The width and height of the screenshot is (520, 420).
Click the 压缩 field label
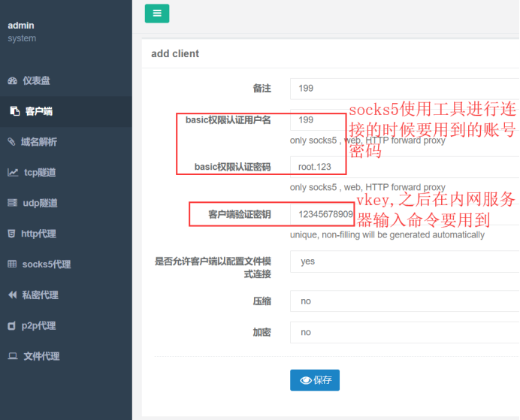[262, 301]
